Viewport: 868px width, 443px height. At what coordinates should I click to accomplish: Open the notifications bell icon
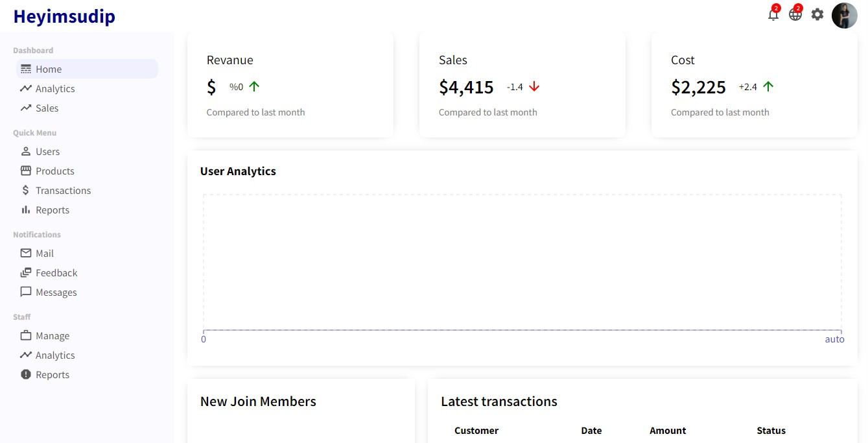pyautogui.click(x=773, y=14)
